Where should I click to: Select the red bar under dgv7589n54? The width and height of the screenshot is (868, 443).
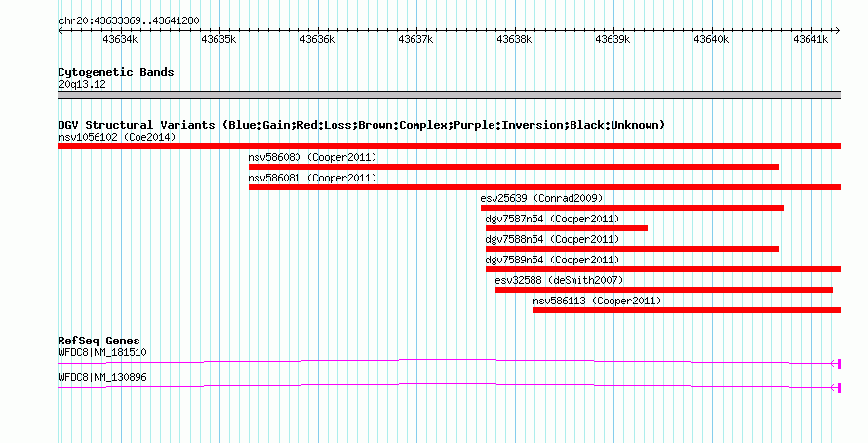[x=663, y=269]
